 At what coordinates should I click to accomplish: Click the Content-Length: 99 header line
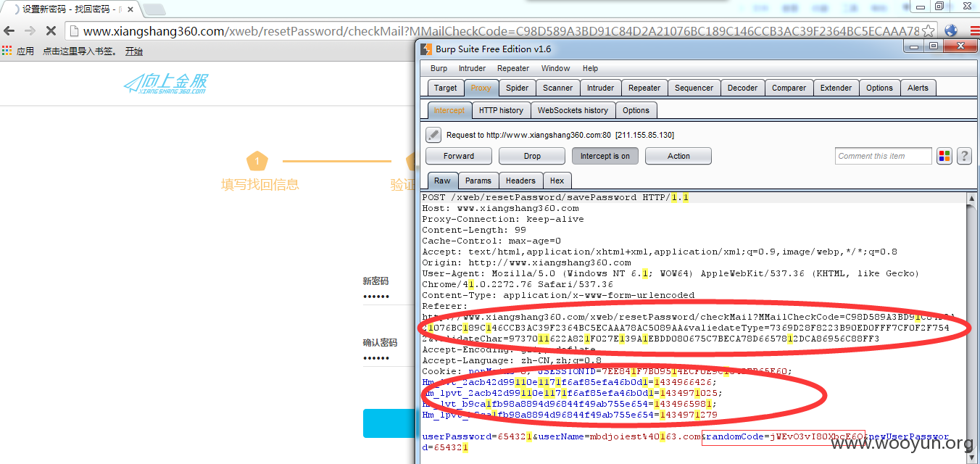[474, 230]
